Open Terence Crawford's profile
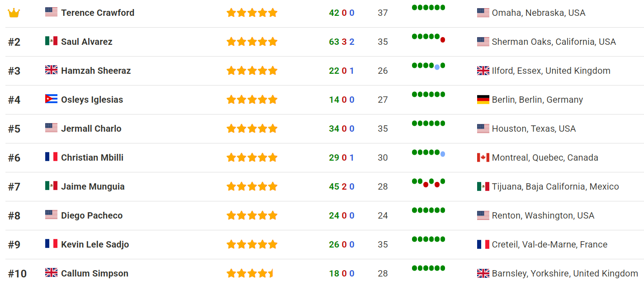Screen dimensions: 644x286 click(98, 13)
